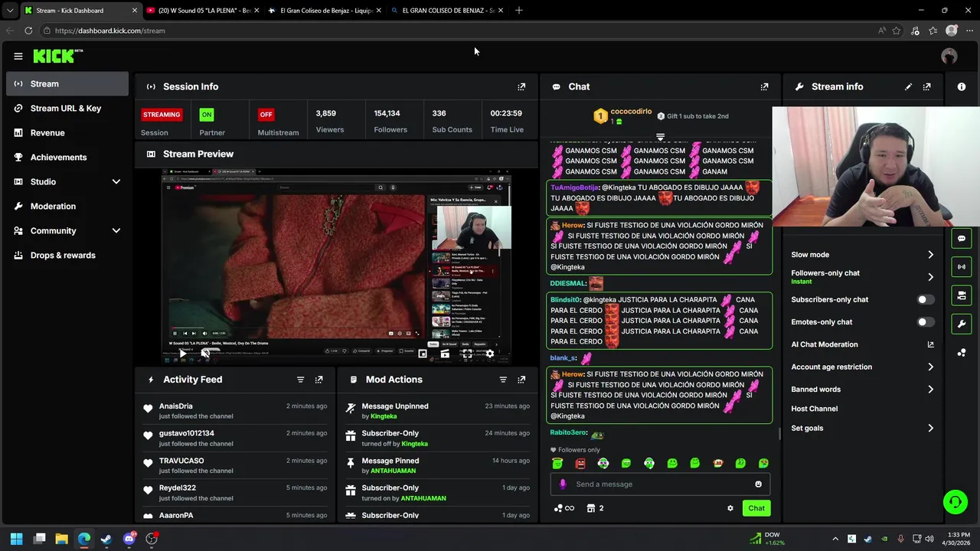The width and height of the screenshot is (980, 551).
Task: Open the green headset support button
Action: pyautogui.click(x=955, y=502)
